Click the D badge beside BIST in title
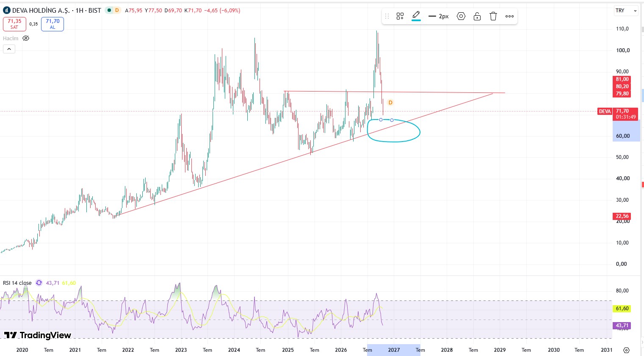 coord(117,10)
